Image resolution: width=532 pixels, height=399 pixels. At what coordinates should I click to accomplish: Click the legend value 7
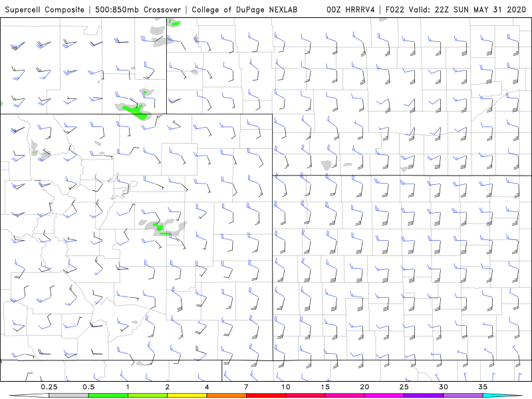[246, 387]
